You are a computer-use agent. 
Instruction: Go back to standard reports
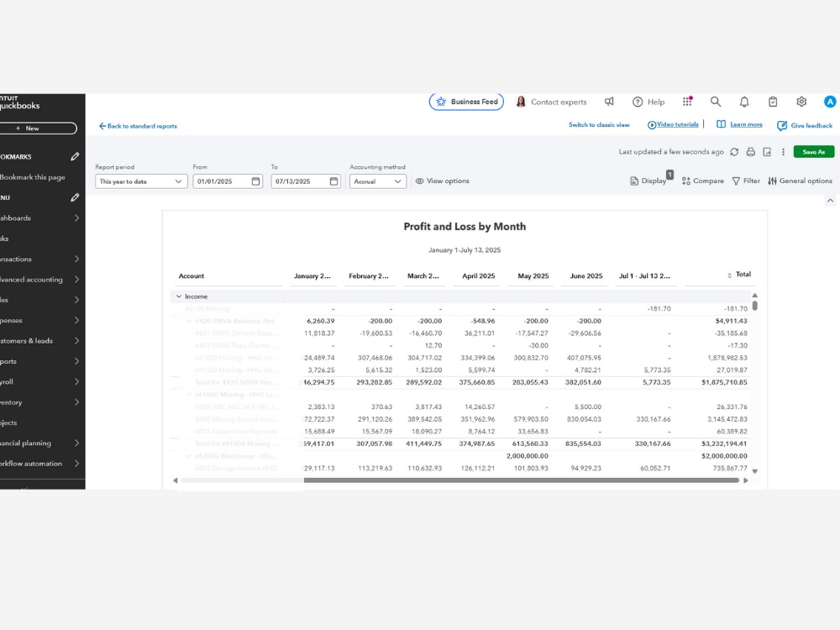coord(138,127)
